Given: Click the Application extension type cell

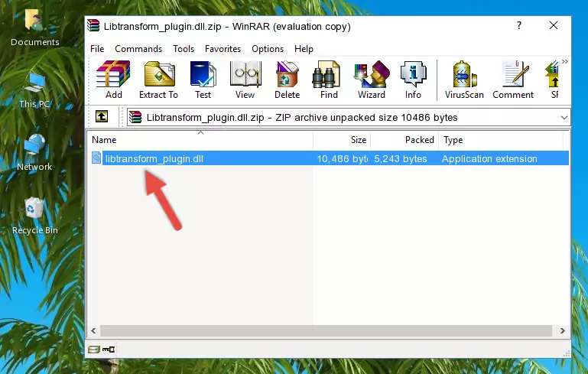Looking at the screenshot, I should pos(489,158).
